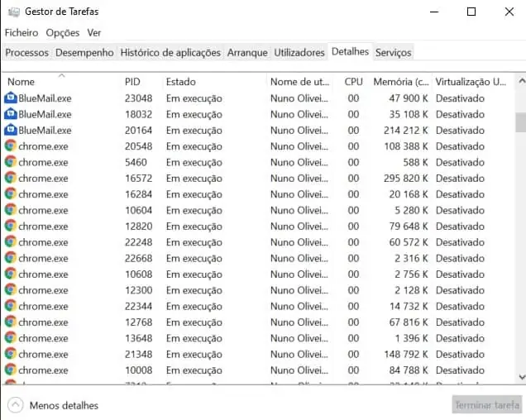Sort list by PID column header
Screen dimensions: 526x420
(132, 82)
